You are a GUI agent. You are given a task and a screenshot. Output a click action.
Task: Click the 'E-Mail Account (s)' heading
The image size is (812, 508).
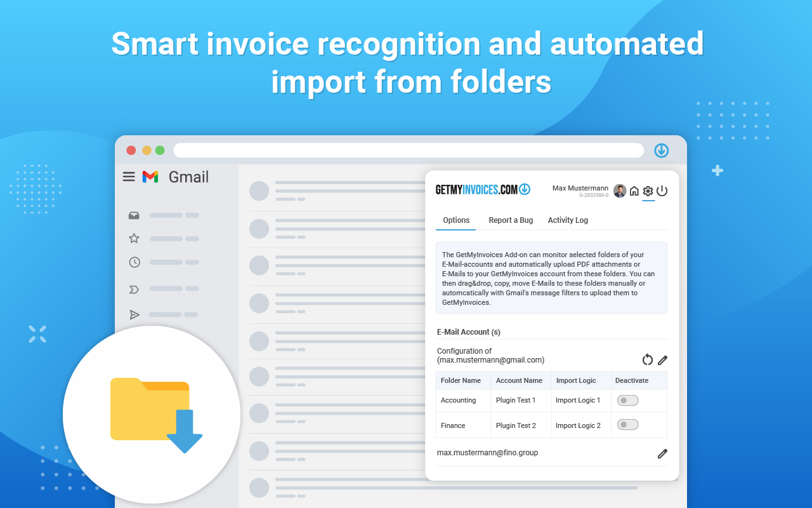469,331
